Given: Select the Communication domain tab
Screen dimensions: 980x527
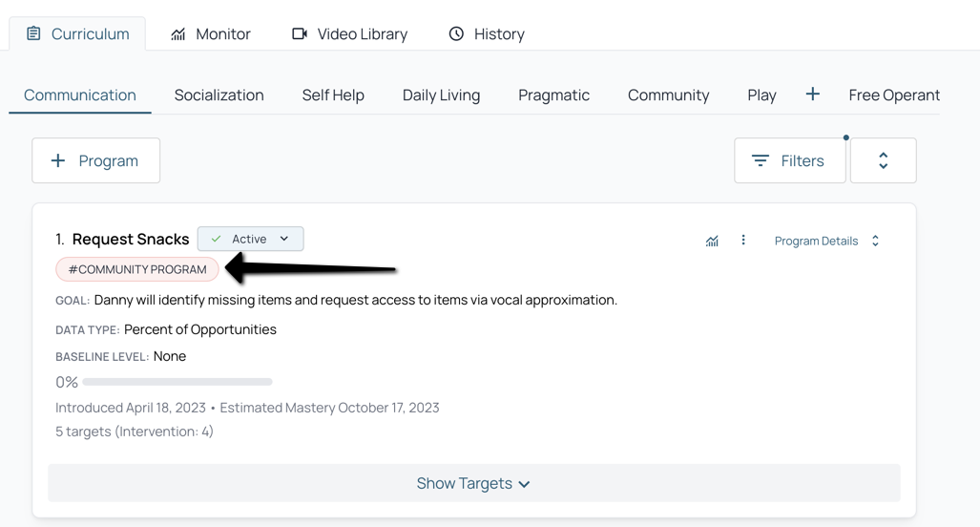Looking at the screenshot, I should click(x=80, y=95).
